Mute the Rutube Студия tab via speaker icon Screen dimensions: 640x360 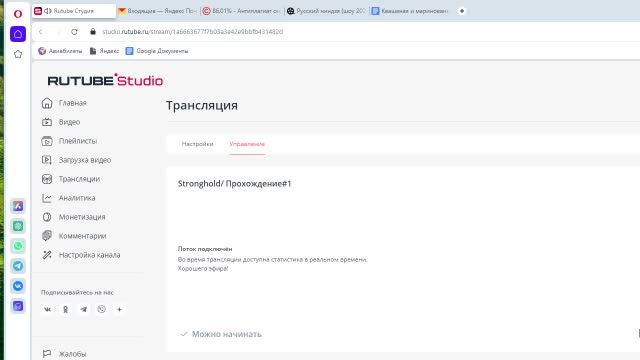pos(48,11)
